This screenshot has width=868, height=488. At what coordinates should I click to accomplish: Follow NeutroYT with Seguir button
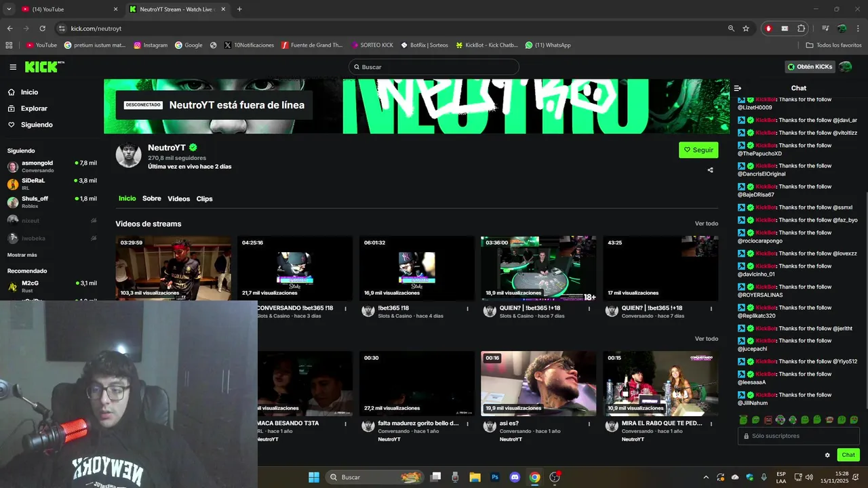coord(698,150)
